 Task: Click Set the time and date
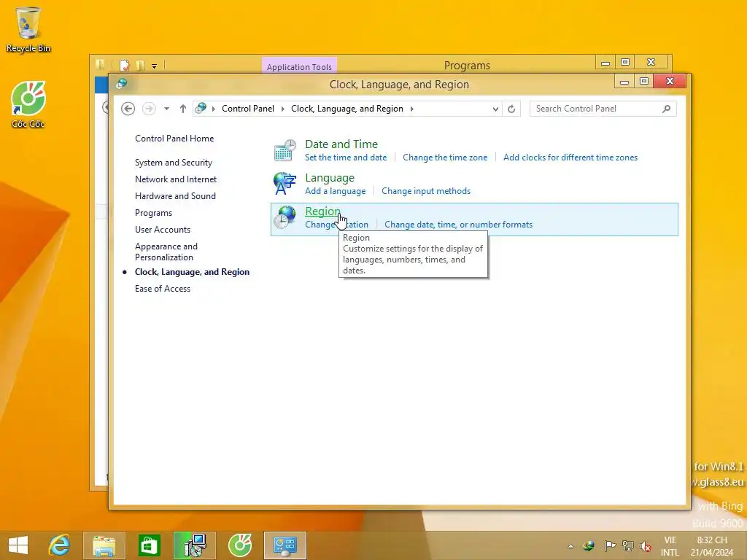point(346,157)
